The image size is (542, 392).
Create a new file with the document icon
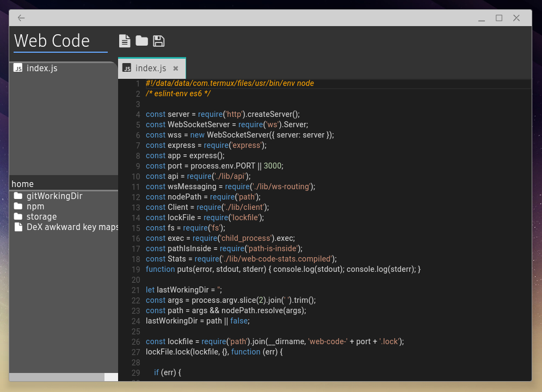[x=125, y=41]
